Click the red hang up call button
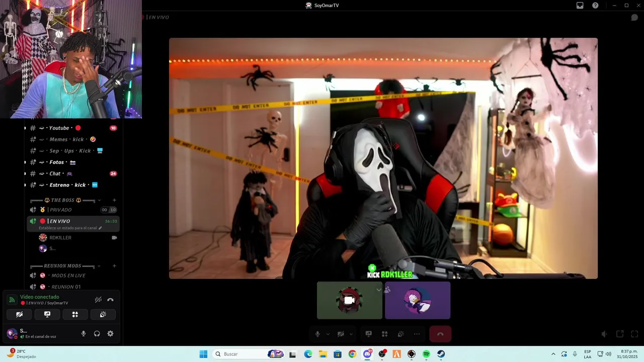Screen dimensions: 644x362 tap(440, 334)
